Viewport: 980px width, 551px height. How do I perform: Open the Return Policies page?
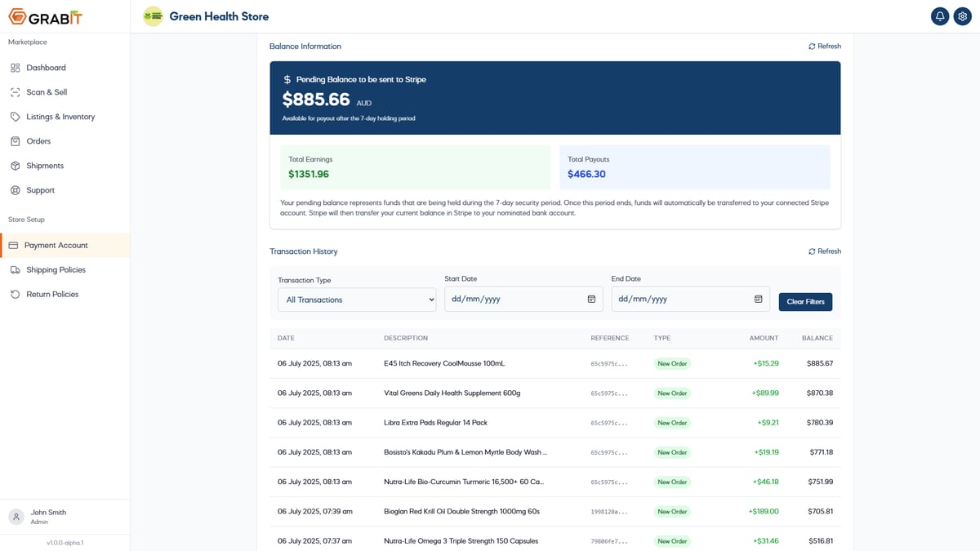(53, 294)
